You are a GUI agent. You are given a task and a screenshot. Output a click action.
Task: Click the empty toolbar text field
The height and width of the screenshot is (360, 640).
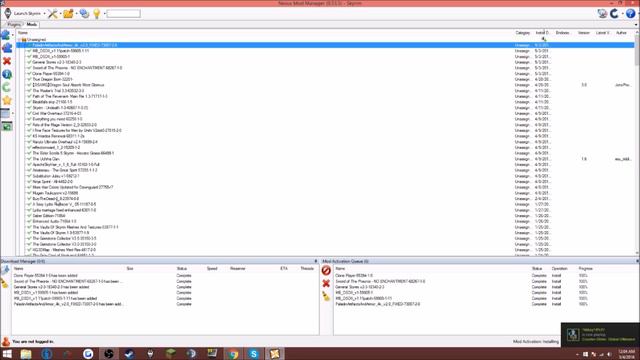click(x=123, y=13)
